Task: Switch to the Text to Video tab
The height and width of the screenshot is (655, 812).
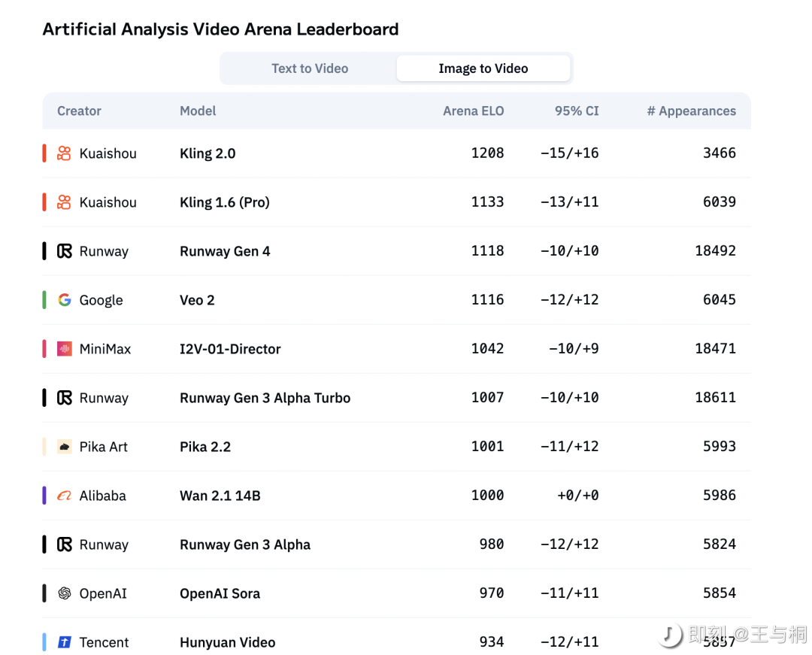Action: pos(310,68)
